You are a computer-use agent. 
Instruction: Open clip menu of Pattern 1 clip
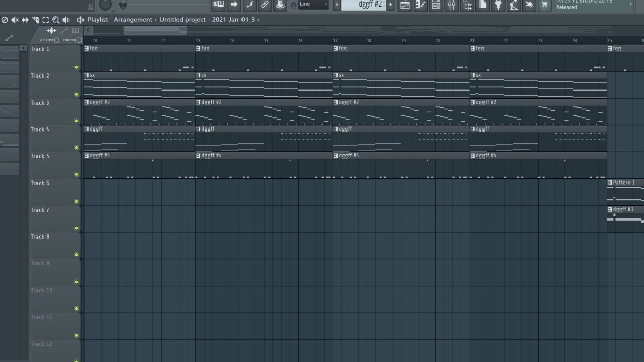[x=610, y=183]
